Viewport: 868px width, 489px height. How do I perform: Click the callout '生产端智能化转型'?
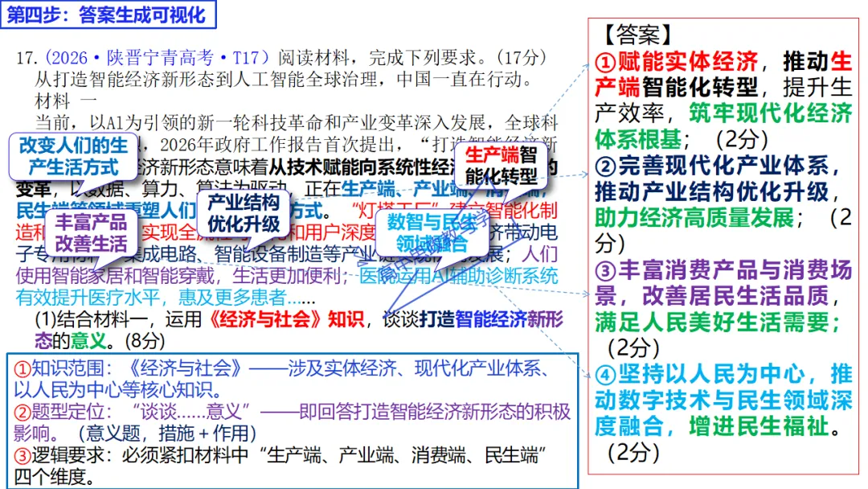(x=501, y=165)
